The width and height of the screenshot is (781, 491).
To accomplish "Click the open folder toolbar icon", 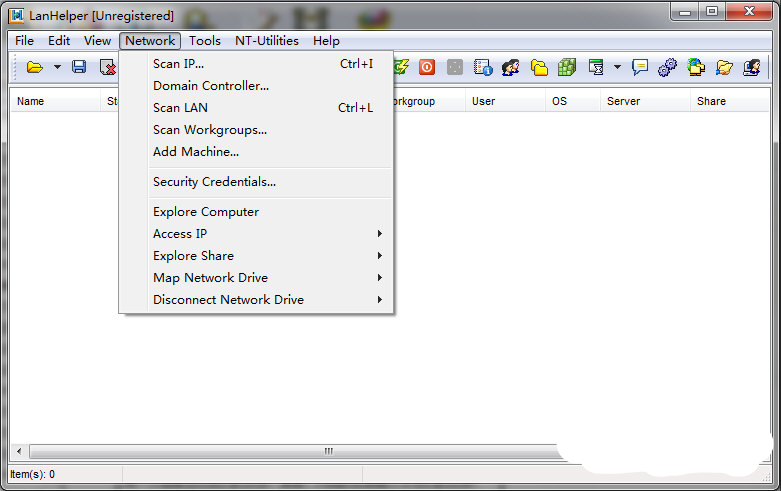I will click(34, 67).
